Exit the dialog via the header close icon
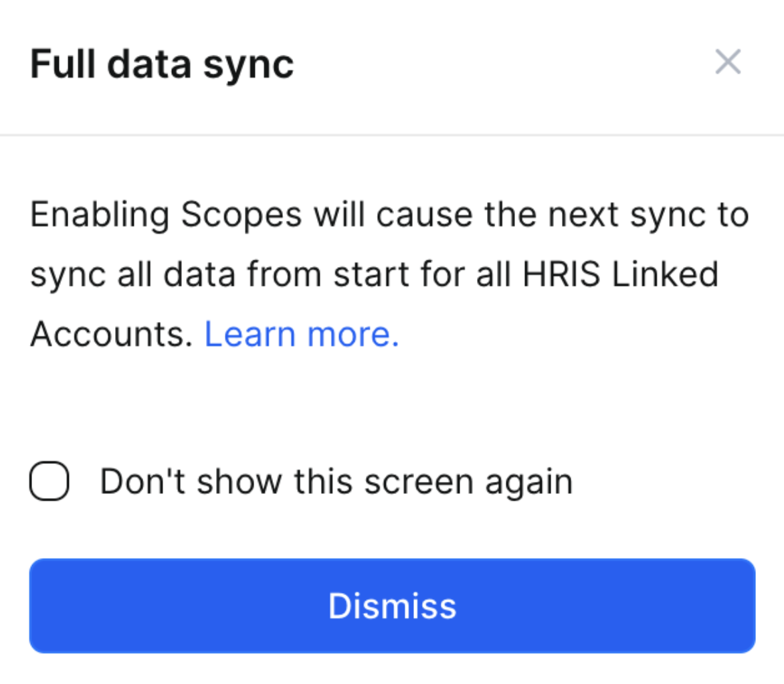 coord(727,62)
